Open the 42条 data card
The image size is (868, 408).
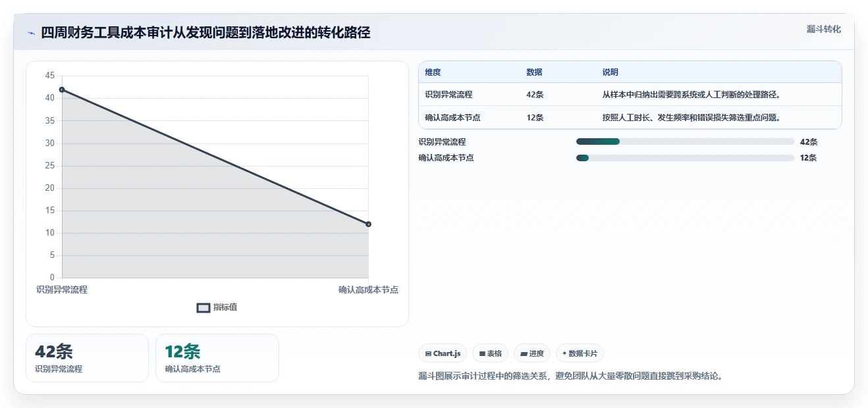pyautogui.click(x=87, y=358)
